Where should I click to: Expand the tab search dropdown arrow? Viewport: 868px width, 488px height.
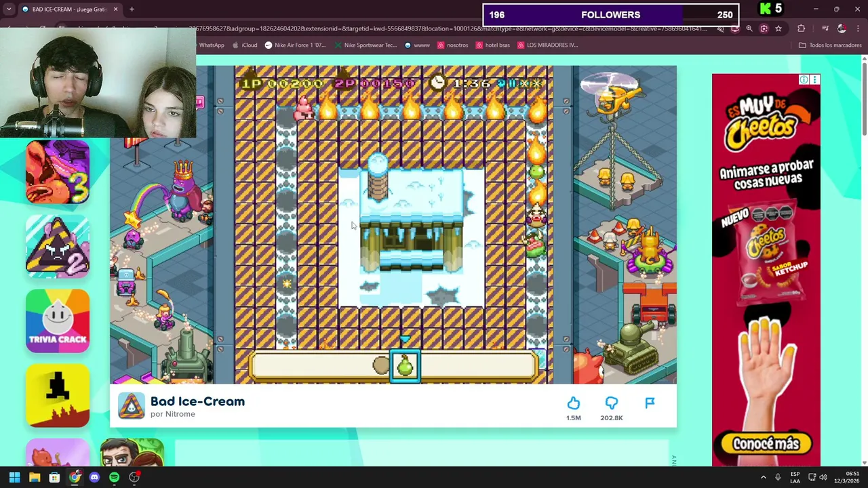pos(9,9)
